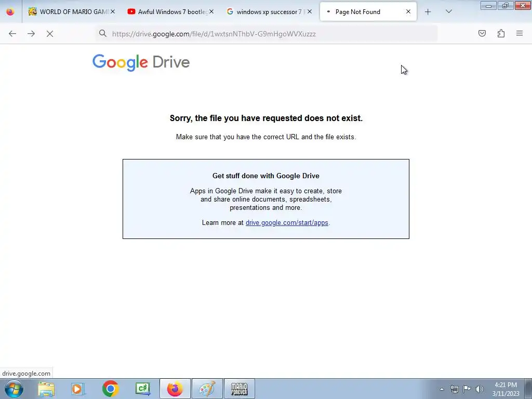Go forward using the browser forward arrow
This screenshot has width=532, height=399.
[31, 34]
